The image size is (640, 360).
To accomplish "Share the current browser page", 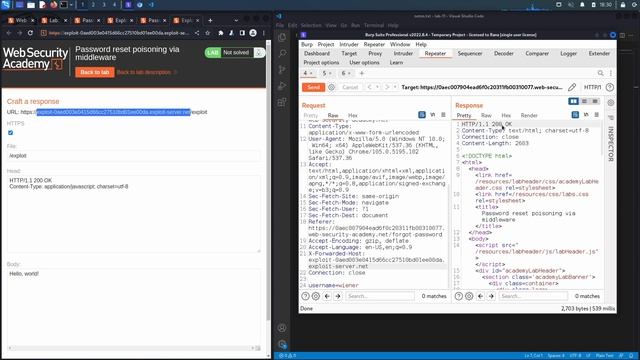I will point(197,33).
